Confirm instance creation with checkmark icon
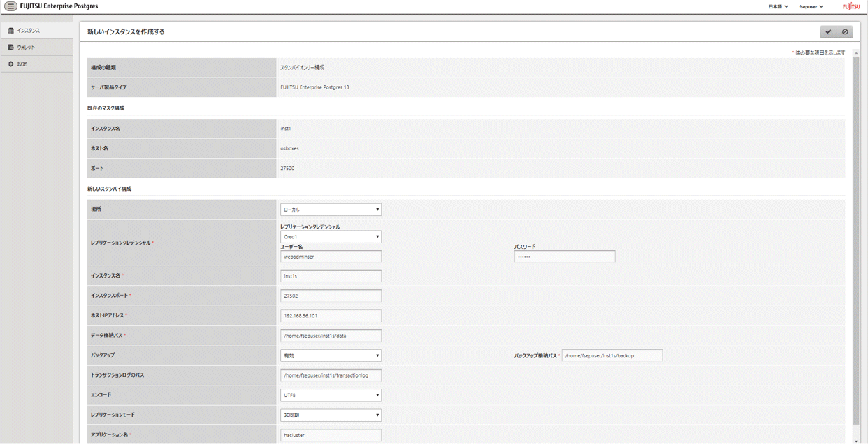This screenshot has width=868, height=444. 828,31
